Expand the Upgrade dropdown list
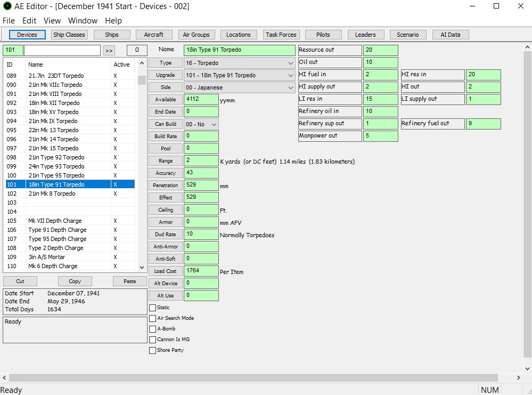The height and width of the screenshot is (395, 532). (239, 75)
